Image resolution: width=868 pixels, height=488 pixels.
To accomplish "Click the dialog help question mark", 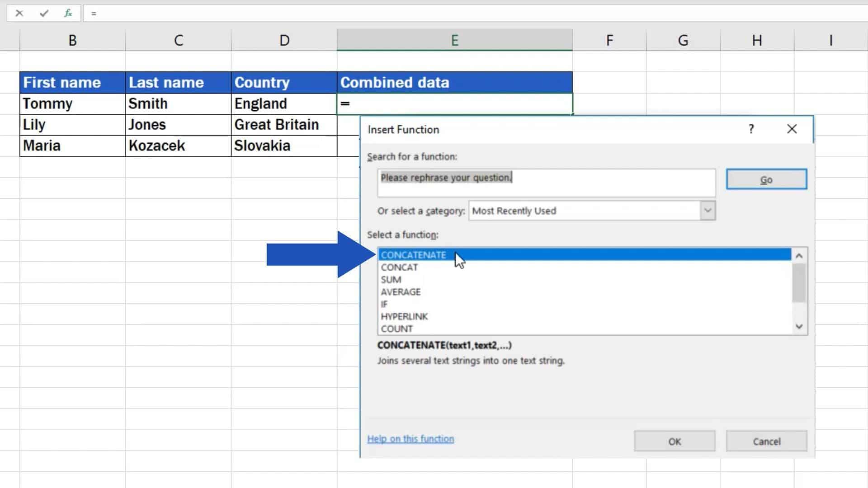I will (x=751, y=129).
